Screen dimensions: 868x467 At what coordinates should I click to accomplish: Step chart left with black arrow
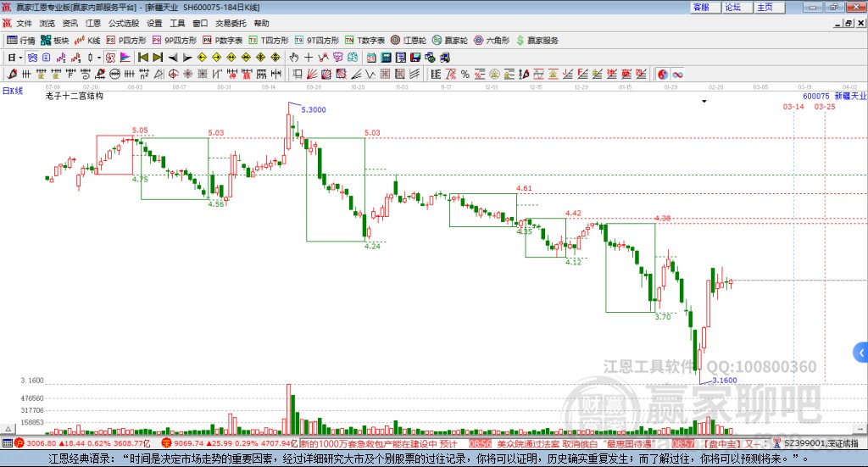click(x=173, y=58)
